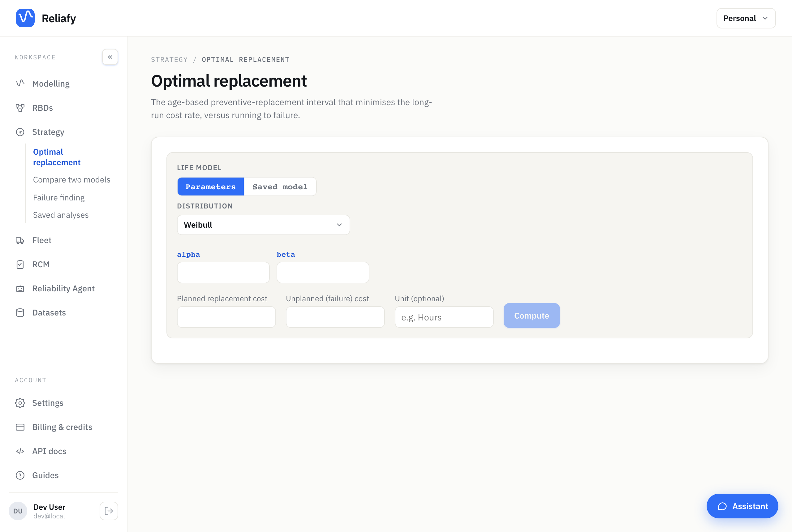Click the Strategy gauge icon
The width and height of the screenshot is (792, 532).
click(x=20, y=132)
